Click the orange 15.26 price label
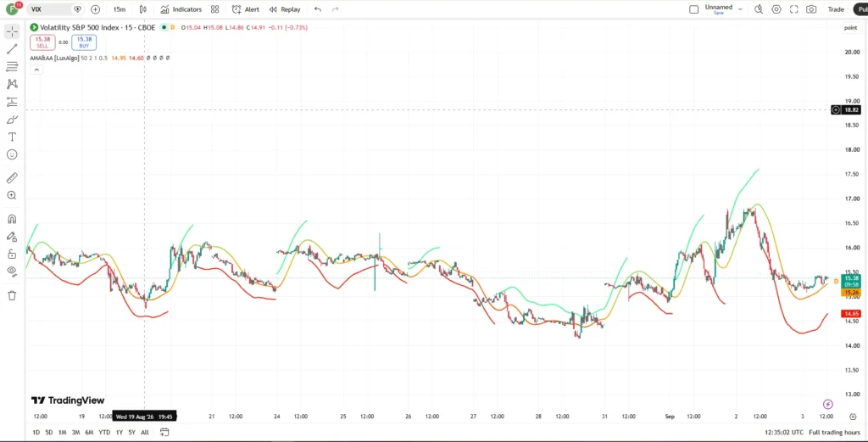 click(851, 292)
